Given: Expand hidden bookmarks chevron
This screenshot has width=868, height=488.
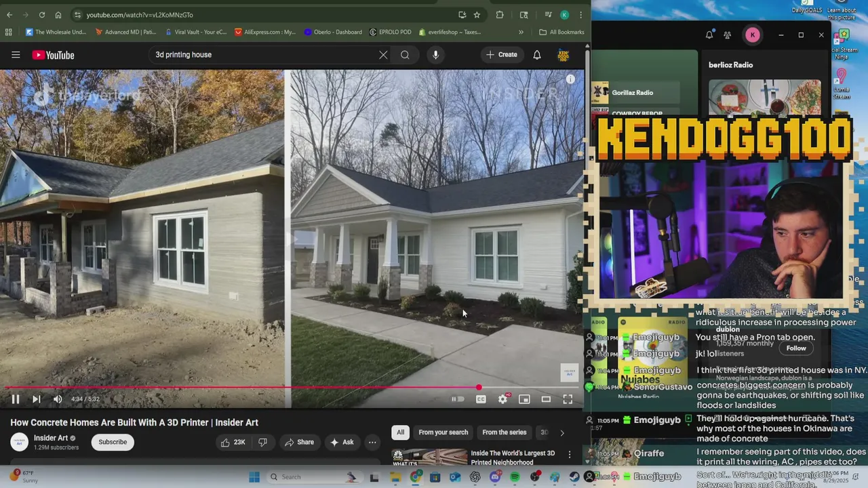Looking at the screenshot, I should click(x=521, y=32).
